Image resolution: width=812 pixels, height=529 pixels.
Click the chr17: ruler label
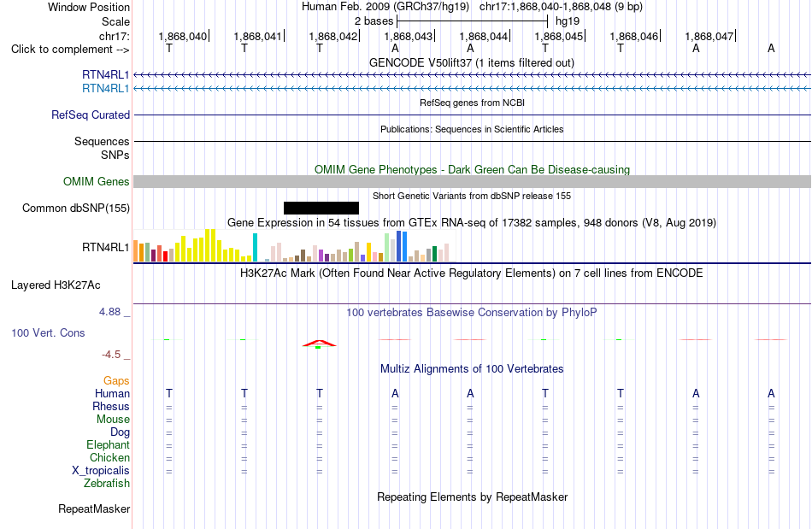click(115, 36)
